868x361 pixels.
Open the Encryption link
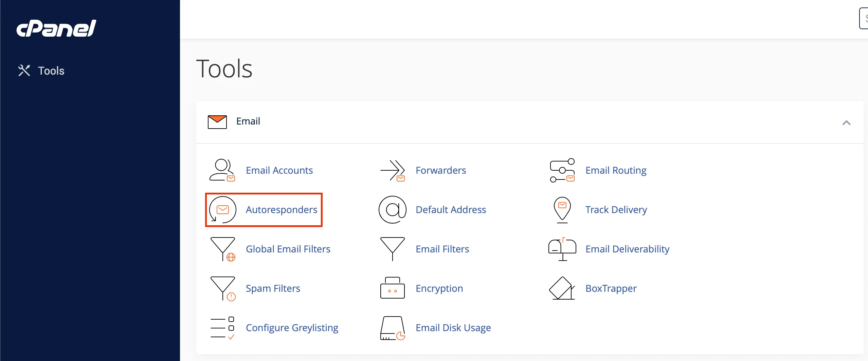point(439,288)
